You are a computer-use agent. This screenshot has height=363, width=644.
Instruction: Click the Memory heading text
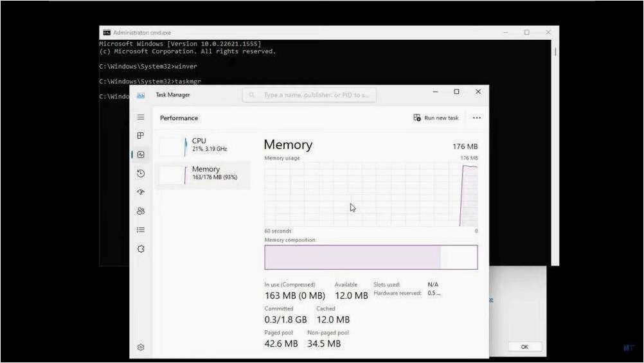pyautogui.click(x=288, y=145)
